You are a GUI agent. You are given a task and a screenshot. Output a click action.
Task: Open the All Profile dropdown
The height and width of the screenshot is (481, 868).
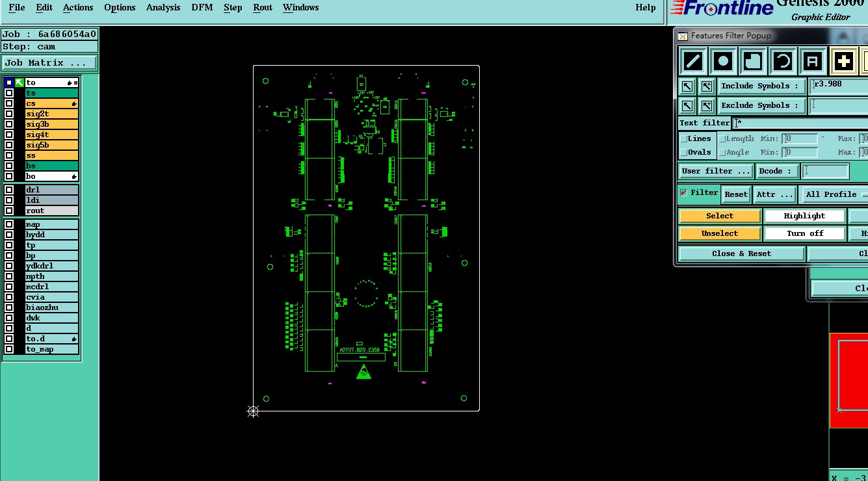coord(834,194)
